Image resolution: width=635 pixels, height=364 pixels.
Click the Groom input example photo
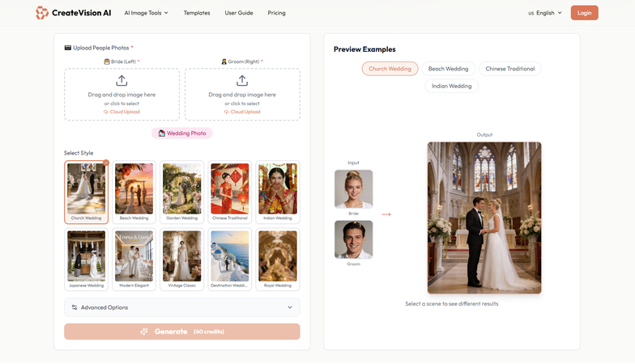[x=353, y=239]
